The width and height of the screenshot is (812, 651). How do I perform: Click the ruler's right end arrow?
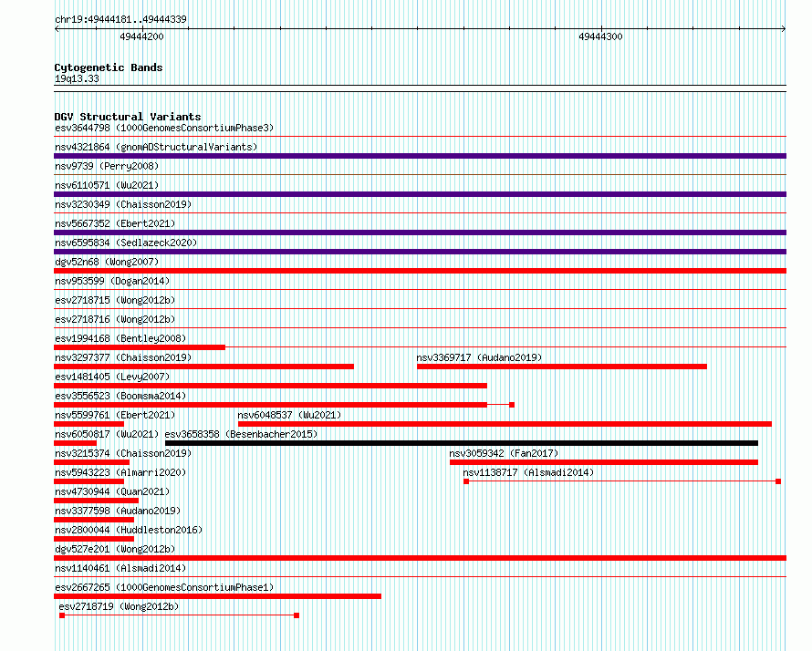coord(784,28)
